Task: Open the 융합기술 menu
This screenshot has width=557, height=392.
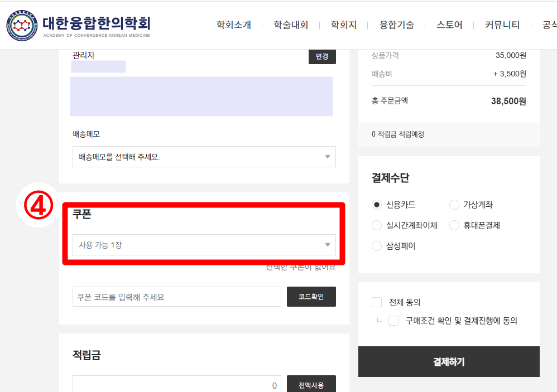Action: [x=396, y=25]
